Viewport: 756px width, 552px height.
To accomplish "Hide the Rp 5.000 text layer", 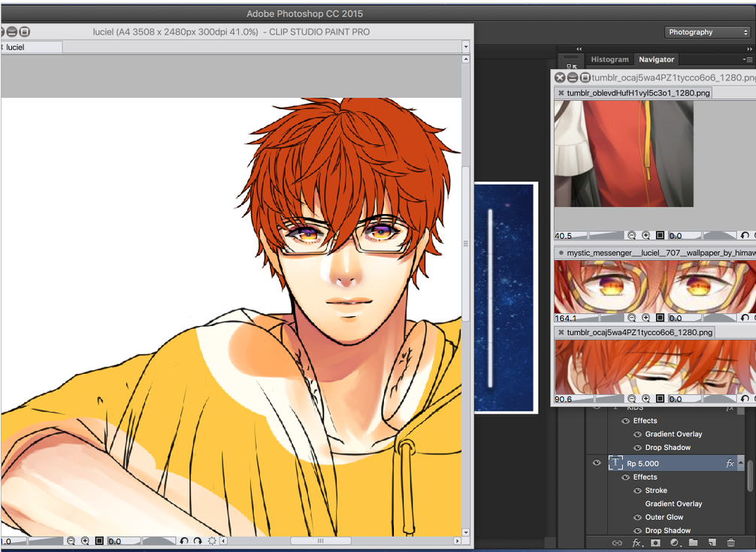I will tap(597, 463).
